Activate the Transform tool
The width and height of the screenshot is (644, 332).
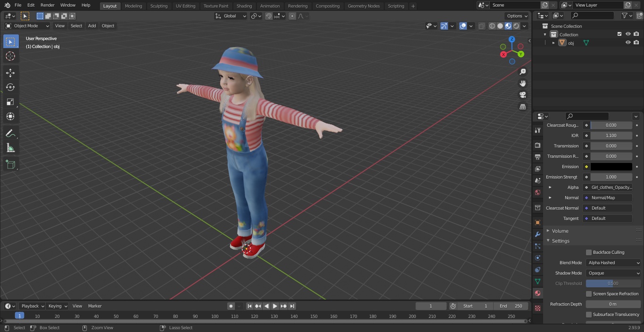pyautogui.click(x=10, y=117)
